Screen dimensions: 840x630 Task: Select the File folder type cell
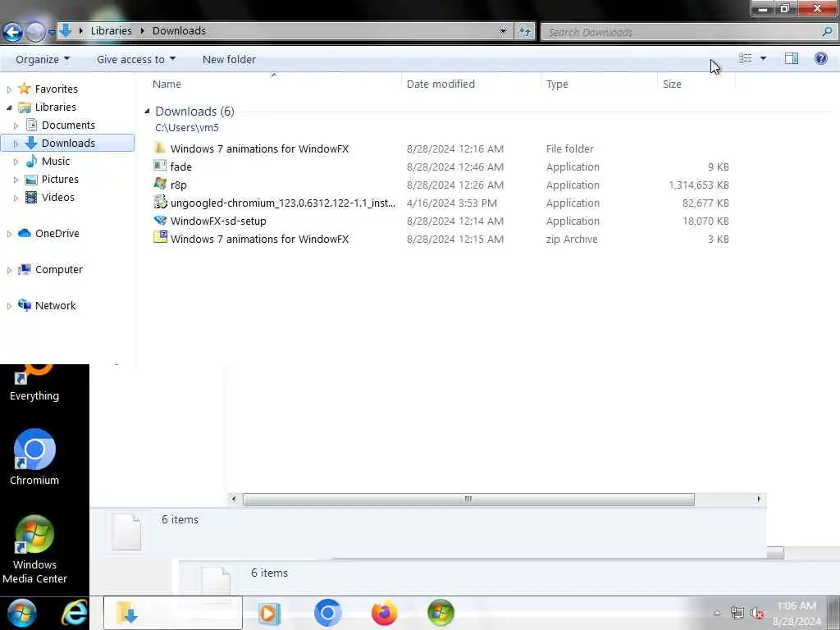569,148
